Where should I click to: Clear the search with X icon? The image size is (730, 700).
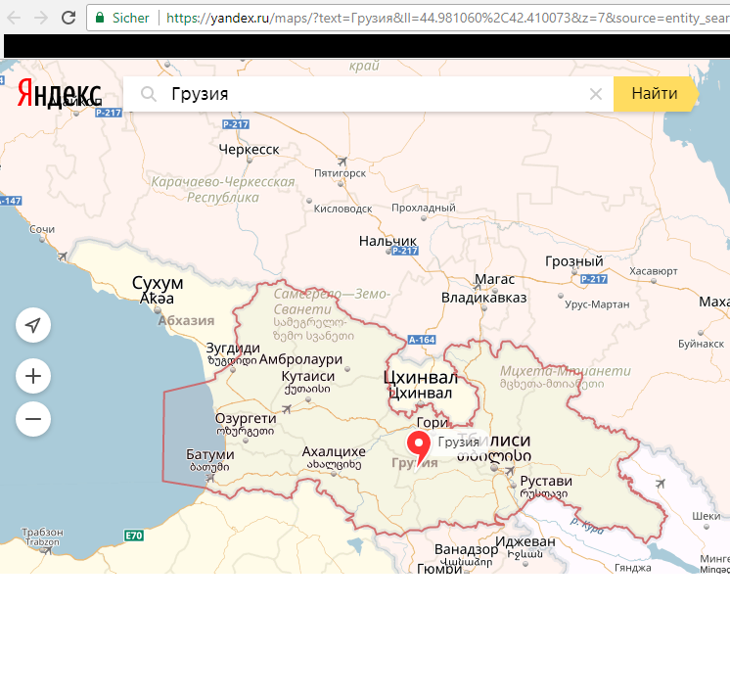(x=596, y=94)
